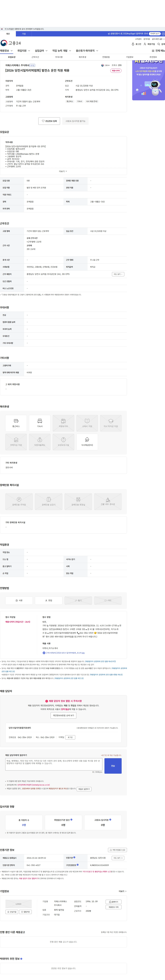Image resolution: width=165 pixels, height=980 pixels.
Task: Expand the 출산휴가·육아휴직 menu
Action: tap(87, 51)
